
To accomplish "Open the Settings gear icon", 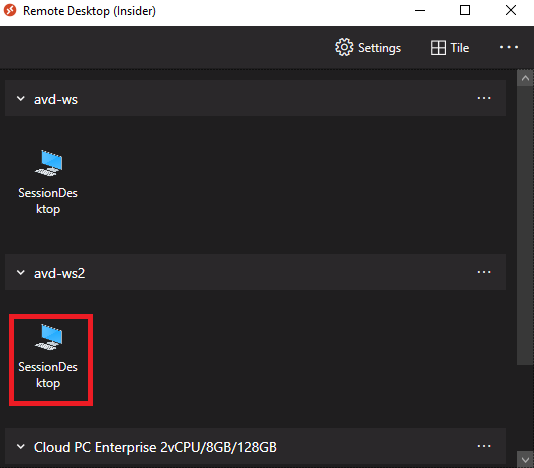I will 344,47.
